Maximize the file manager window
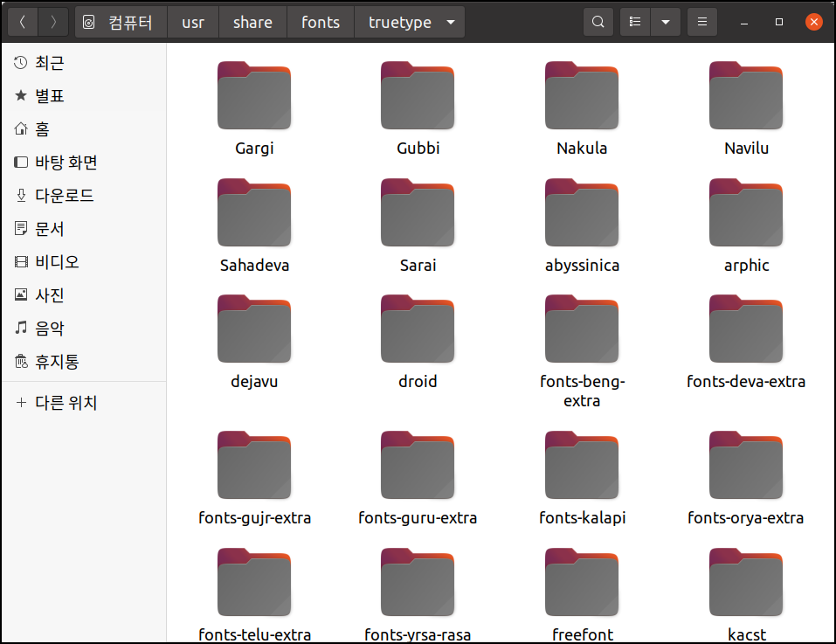The height and width of the screenshot is (644, 836). point(779,22)
